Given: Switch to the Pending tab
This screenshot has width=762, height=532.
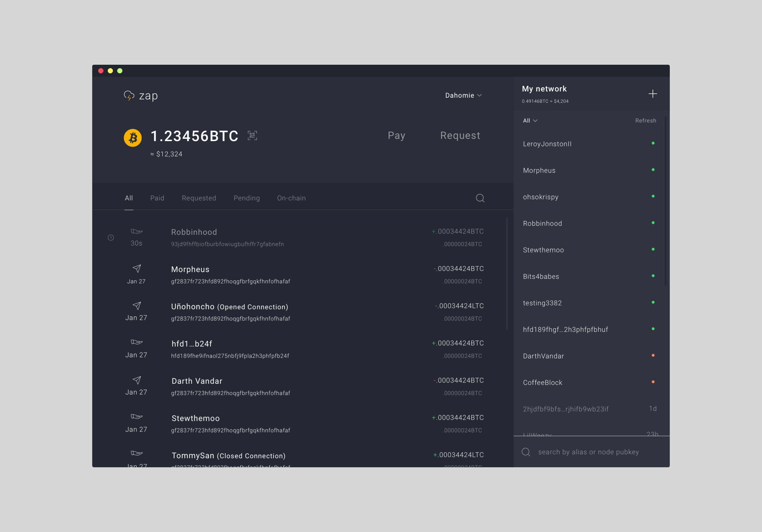Looking at the screenshot, I should click(247, 198).
